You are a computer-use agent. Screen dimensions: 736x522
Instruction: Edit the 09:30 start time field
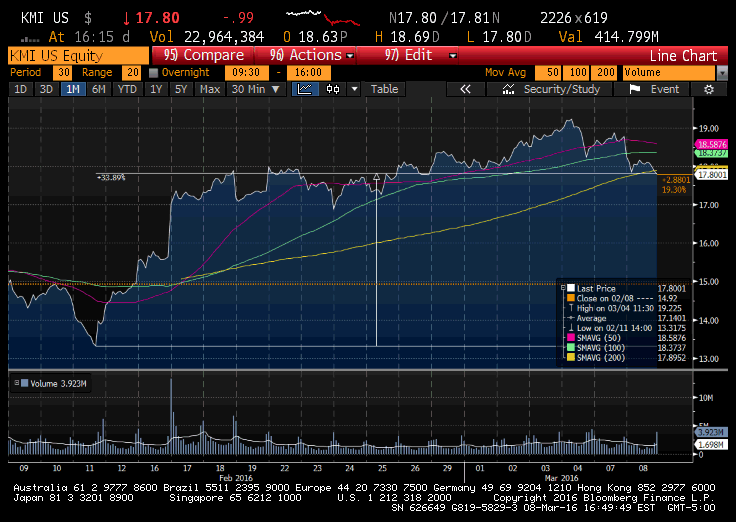coord(246,73)
